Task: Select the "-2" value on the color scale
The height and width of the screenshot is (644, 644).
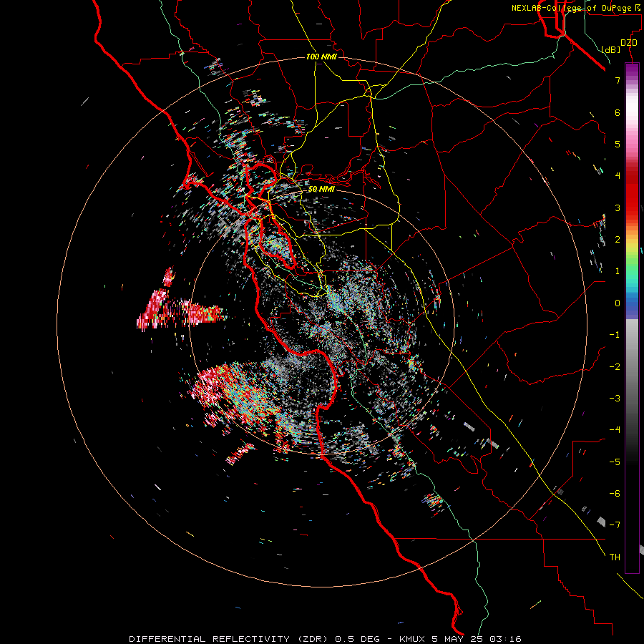Action: click(615, 367)
